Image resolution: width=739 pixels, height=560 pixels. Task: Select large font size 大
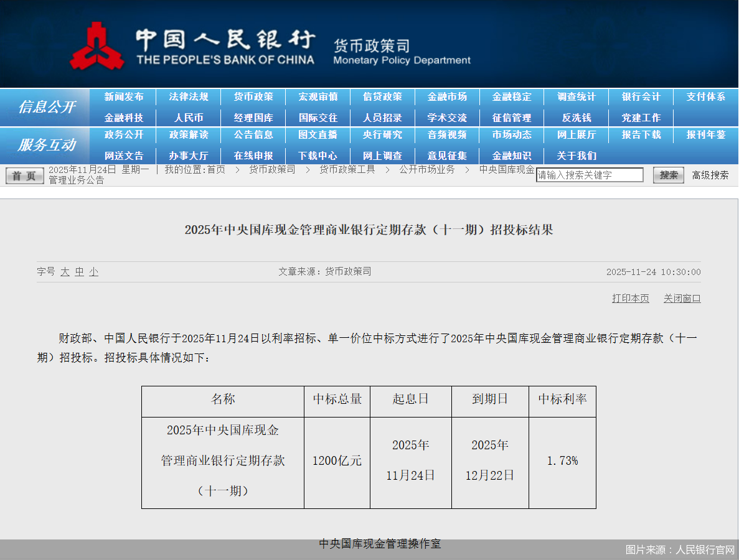coord(65,272)
